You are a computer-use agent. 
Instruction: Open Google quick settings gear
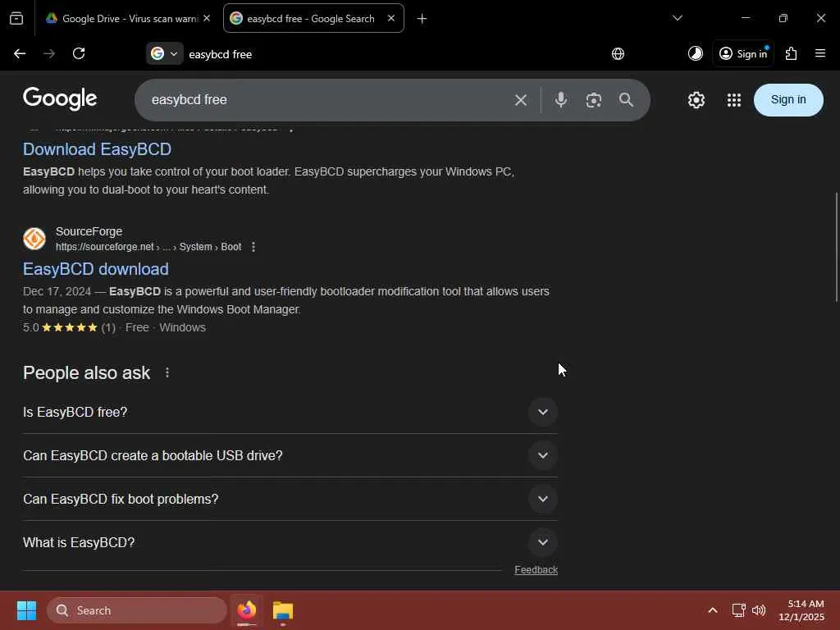696,99
